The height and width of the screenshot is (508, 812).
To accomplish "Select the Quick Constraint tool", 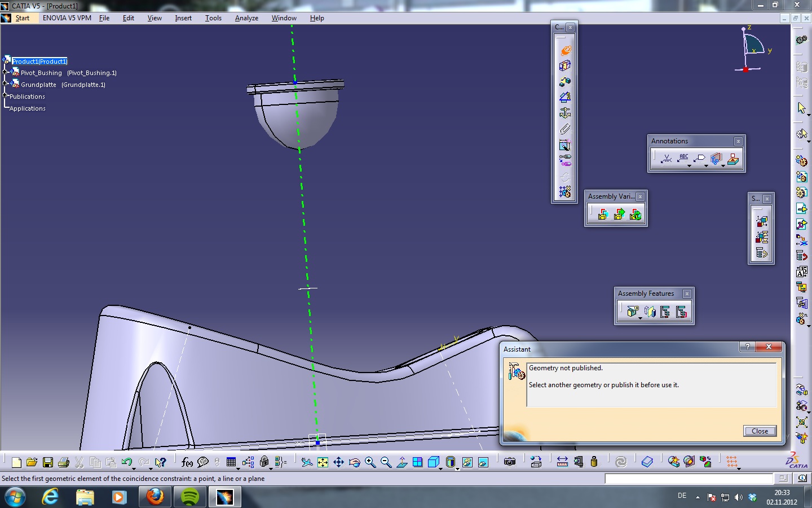I will pyautogui.click(x=565, y=145).
